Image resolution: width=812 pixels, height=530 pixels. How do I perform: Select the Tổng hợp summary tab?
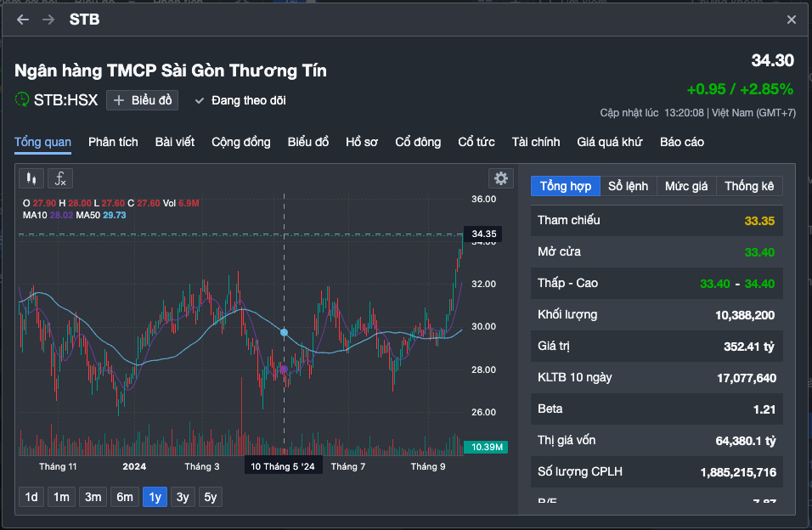tap(566, 186)
